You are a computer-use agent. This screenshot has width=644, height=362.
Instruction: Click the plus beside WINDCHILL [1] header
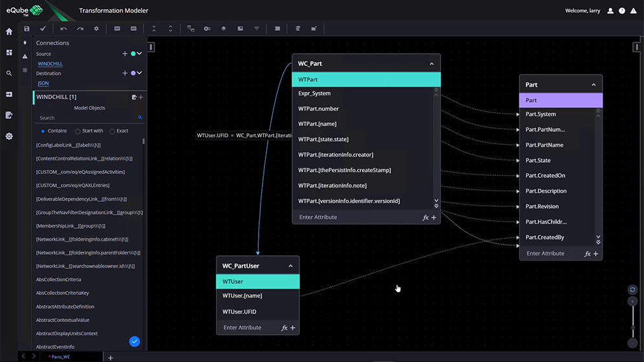[141, 97]
